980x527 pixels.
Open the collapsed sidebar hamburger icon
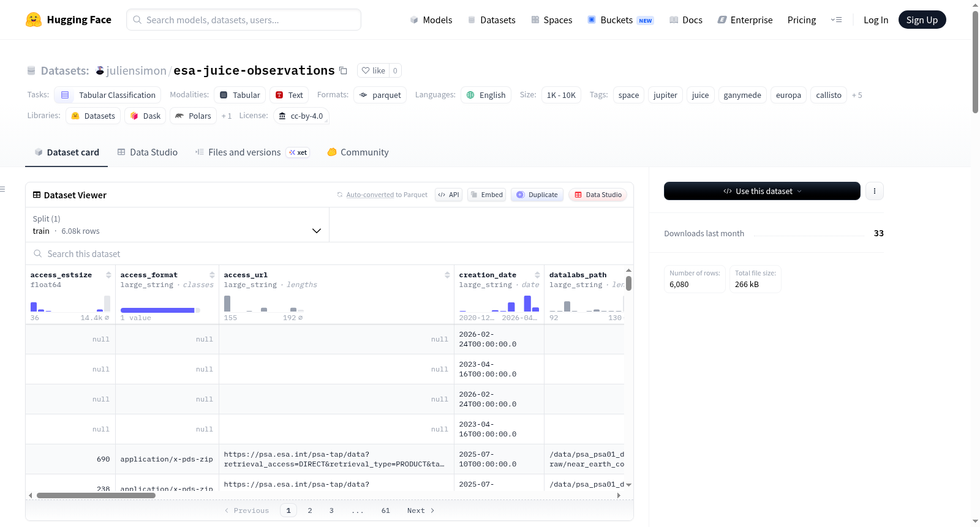(2, 189)
